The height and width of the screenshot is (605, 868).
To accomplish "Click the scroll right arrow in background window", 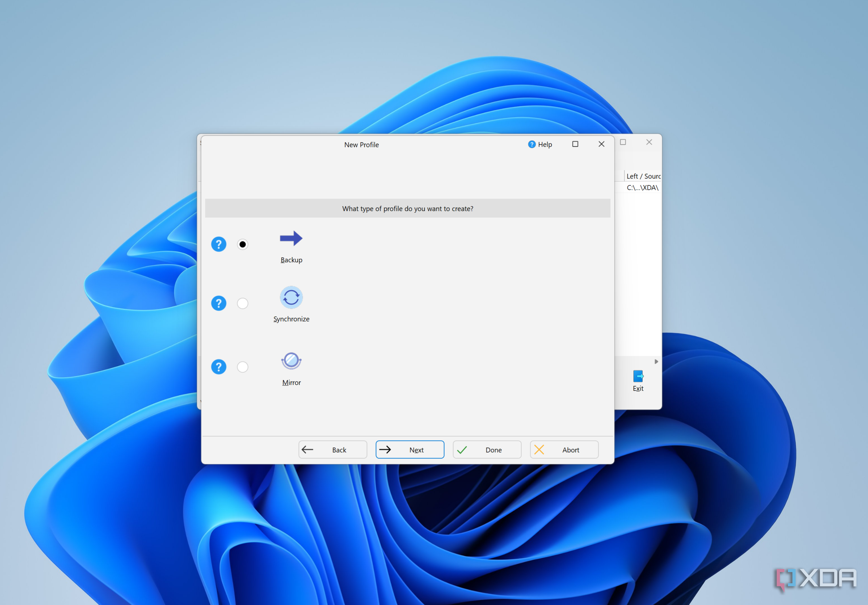I will (656, 361).
